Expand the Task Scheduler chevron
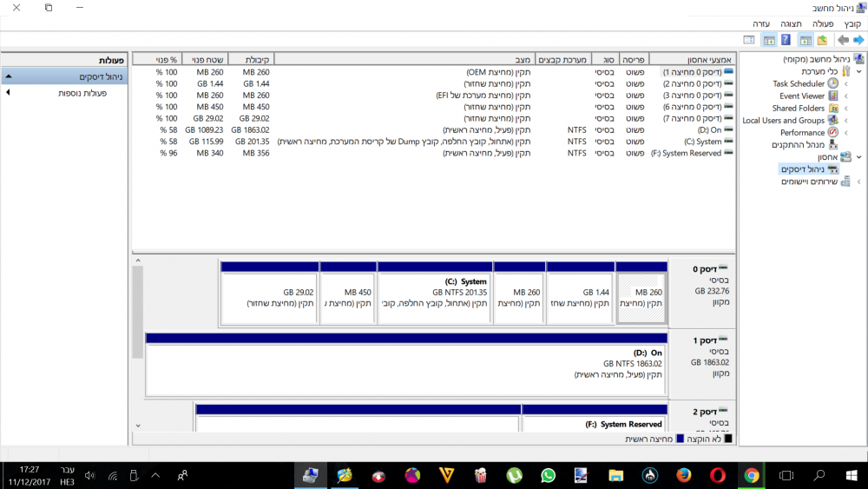The width and height of the screenshot is (868, 489). coord(845,83)
